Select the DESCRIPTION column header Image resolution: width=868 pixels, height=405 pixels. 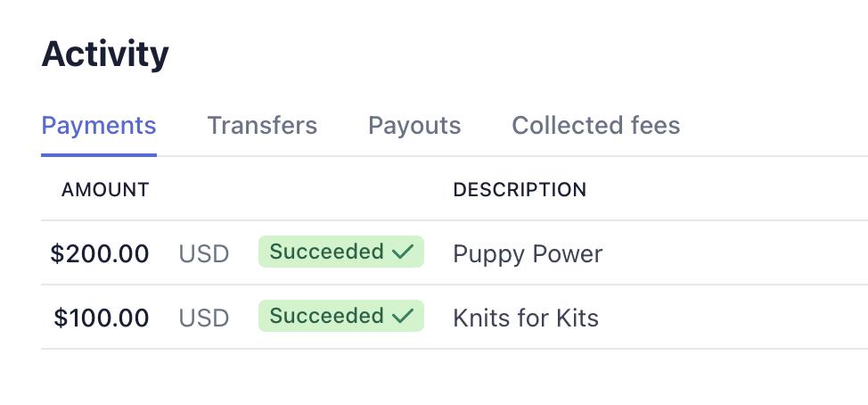pos(520,190)
